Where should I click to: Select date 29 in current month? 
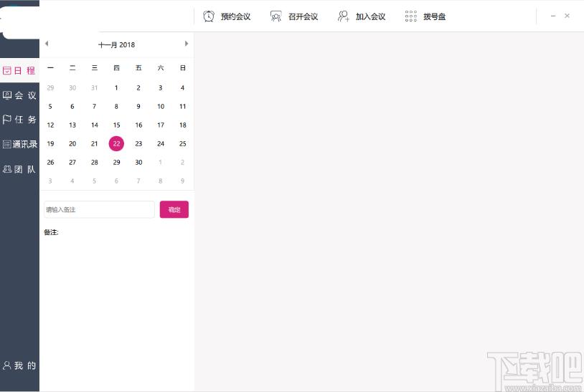pos(116,162)
